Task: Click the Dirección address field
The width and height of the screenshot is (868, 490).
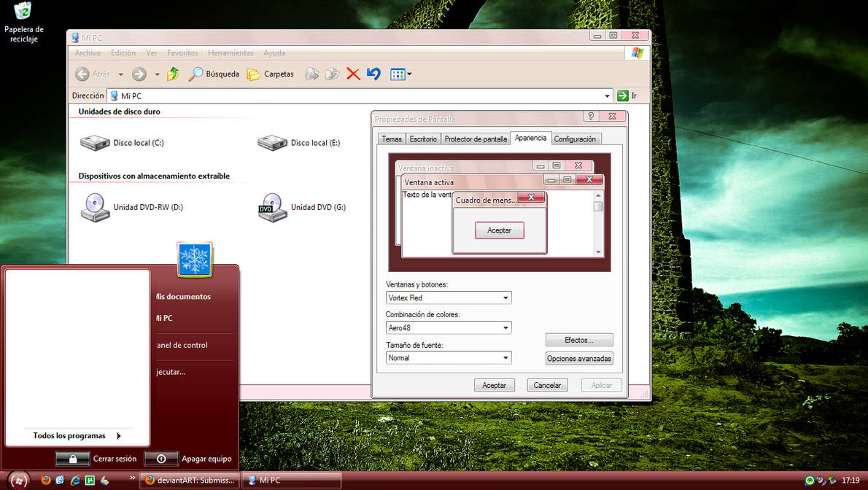Action: [360, 96]
